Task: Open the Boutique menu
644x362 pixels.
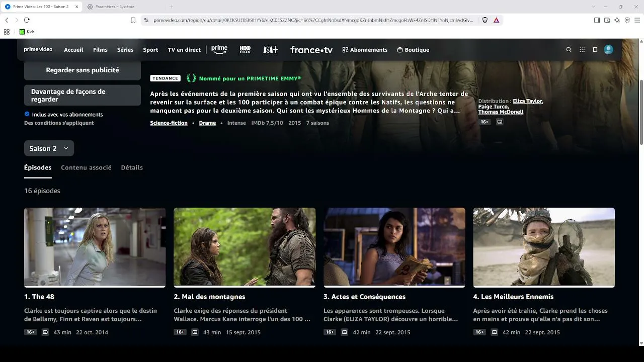Action: click(x=413, y=50)
